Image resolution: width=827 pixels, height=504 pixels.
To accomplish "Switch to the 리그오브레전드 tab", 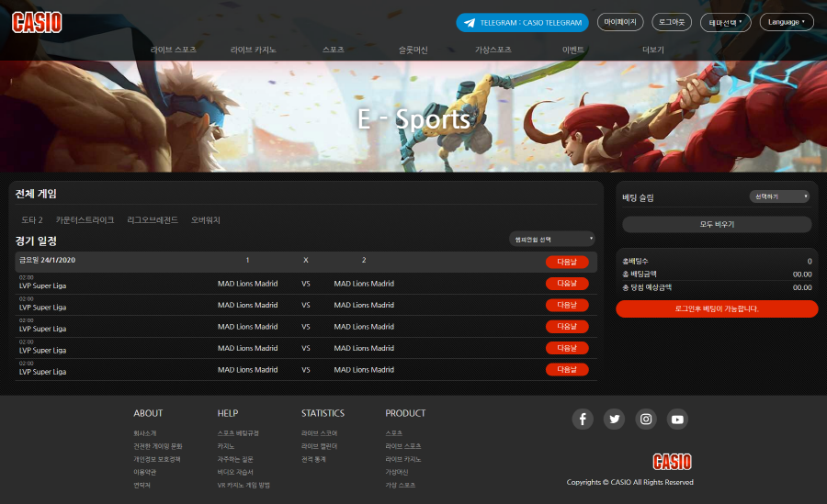I will tap(153, 220).
